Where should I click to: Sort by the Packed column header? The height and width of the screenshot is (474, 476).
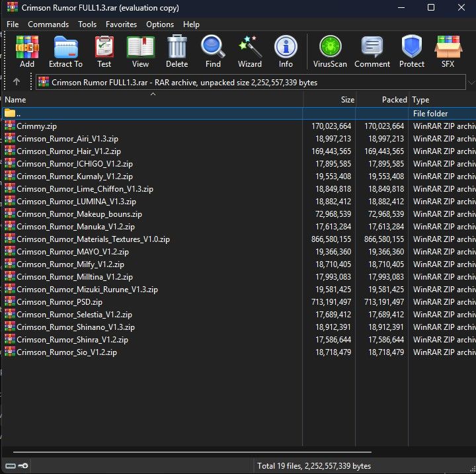(x=382, y=100)
